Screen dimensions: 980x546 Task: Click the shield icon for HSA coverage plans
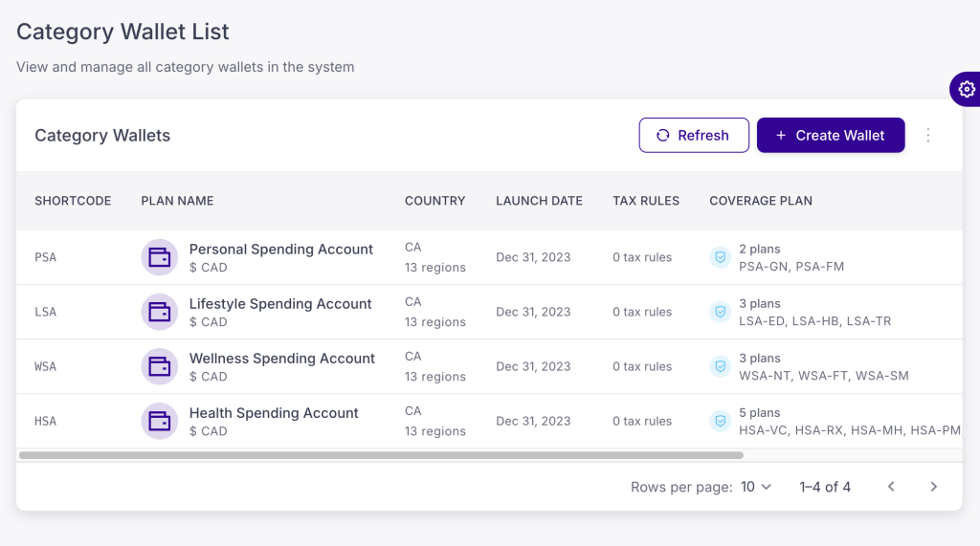click(720, 421)
